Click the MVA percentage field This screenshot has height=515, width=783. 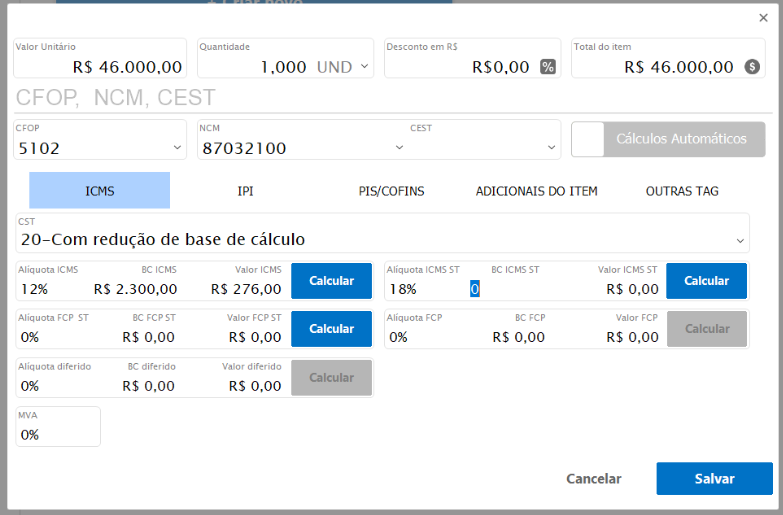(x=58, y=434)
